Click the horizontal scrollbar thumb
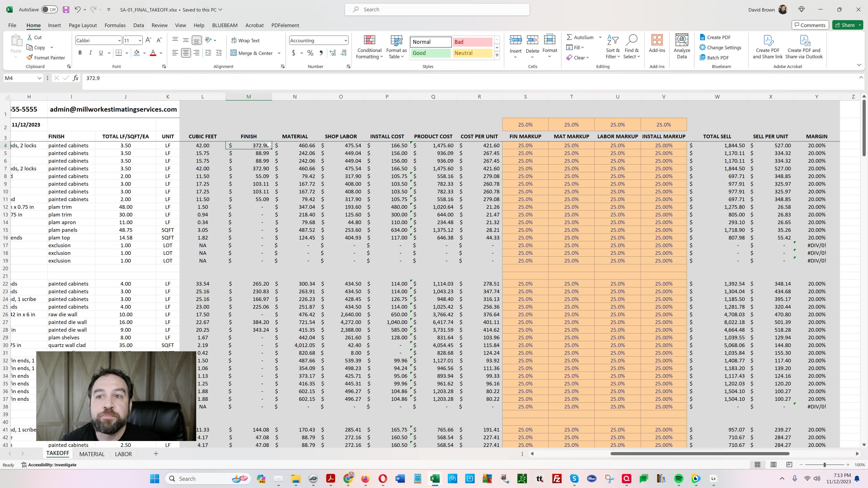 click(700, 454)
